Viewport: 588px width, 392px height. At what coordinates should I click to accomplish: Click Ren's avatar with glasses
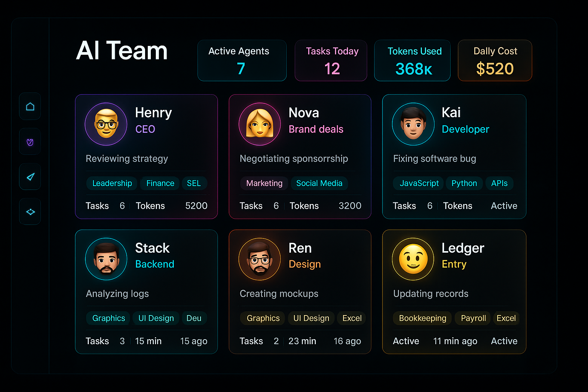(x=260, y=259)
